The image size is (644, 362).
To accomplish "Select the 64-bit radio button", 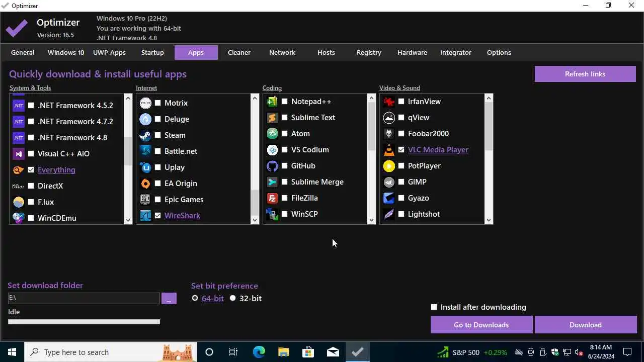I will [195, 298].
